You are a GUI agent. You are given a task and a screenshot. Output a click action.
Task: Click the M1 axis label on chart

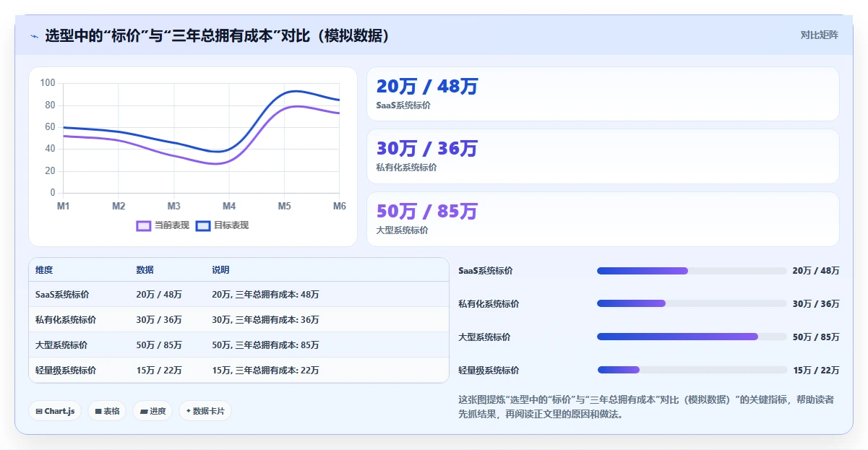64,207
